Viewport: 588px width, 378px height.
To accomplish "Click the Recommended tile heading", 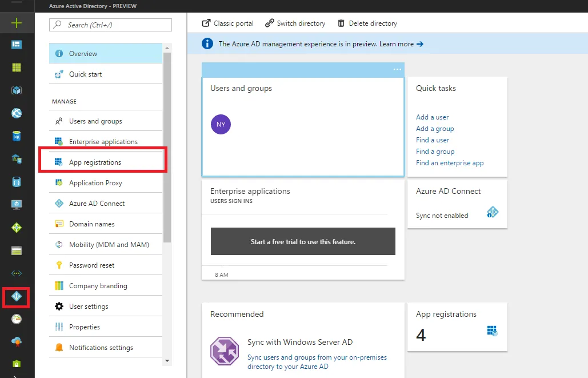I will pos(237,314).
